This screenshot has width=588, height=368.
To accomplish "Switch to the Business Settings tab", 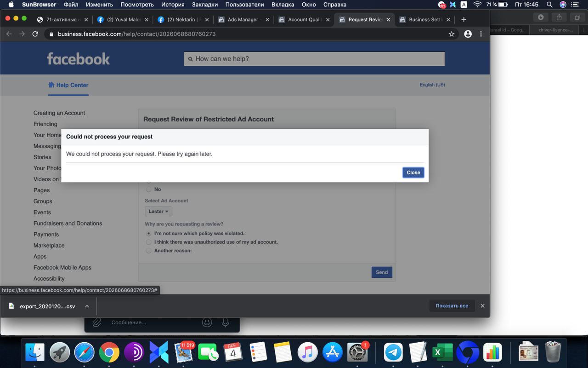I will (x=424, y=20).
